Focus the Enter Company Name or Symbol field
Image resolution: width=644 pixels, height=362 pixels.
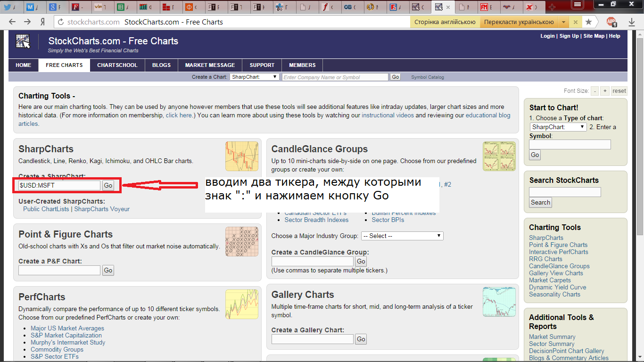335,77
